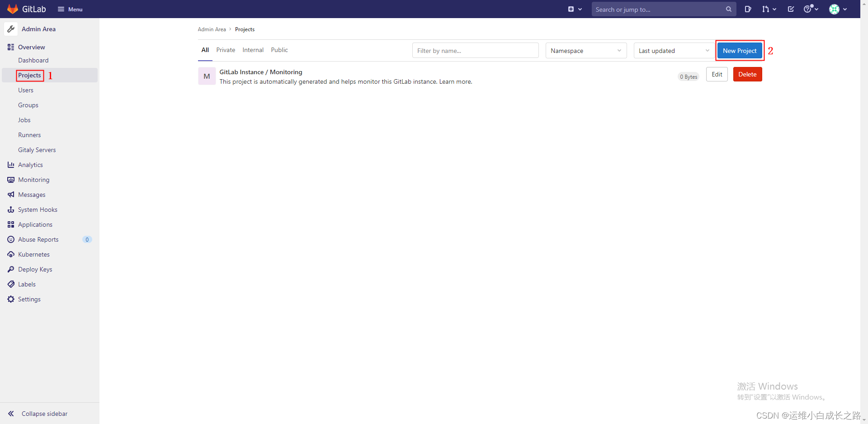Follow the Learn more link
Image resolution: width=868 pixels, height=424 pixels.
[x=456, y=82]
